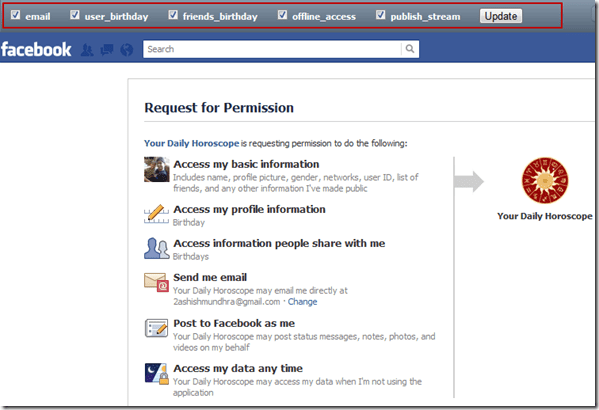599x410 pixels.
Task: Open the notifications globe icon
Action: click(126, 50)
